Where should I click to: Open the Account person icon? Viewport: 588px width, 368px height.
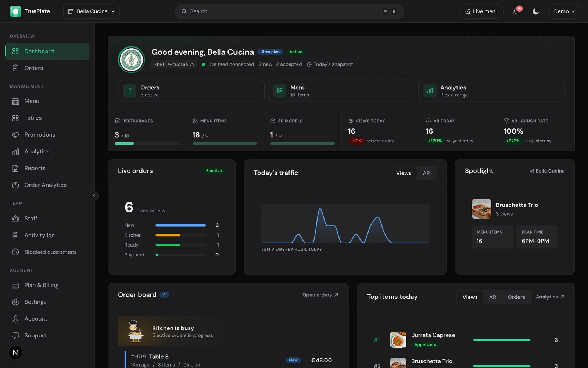(15, 319)
